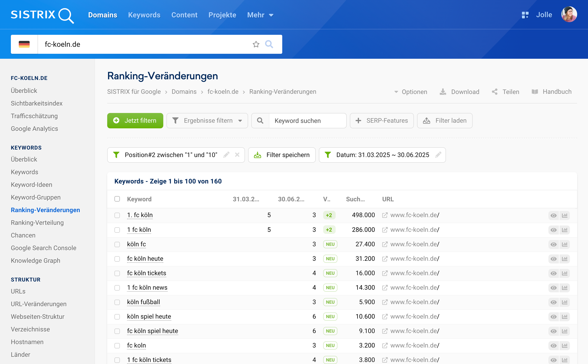
Task: Click the pencil edit icon on Position#2 filter
Action: [x=226, y=155]
